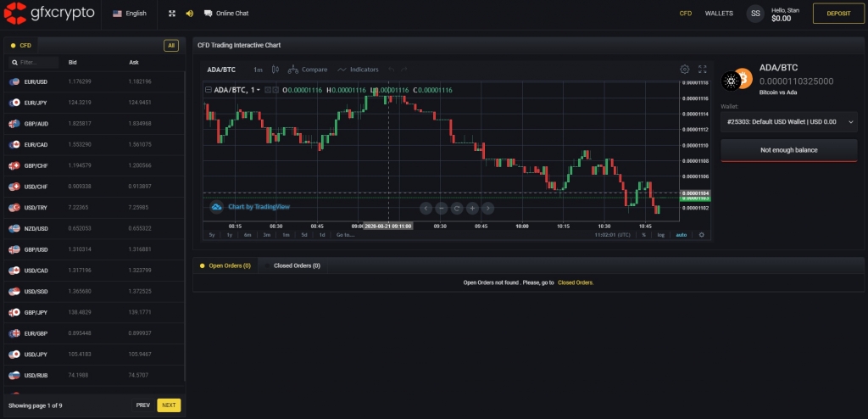Toggle percent scale on the chart
The width and height of the screenshot is (868, 419).
[x=644, y=235]
